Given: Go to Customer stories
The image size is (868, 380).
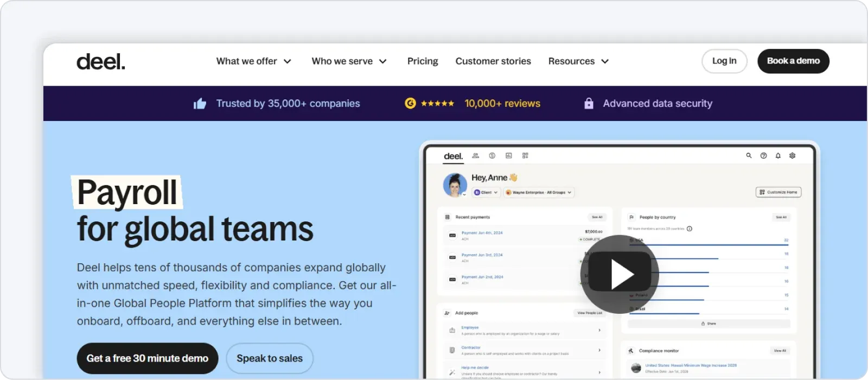Looking at the screenshot, I should click(493, 61).
